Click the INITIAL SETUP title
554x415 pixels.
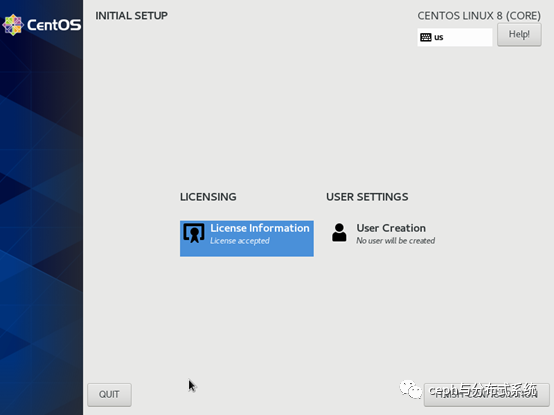tap(131, 16)
